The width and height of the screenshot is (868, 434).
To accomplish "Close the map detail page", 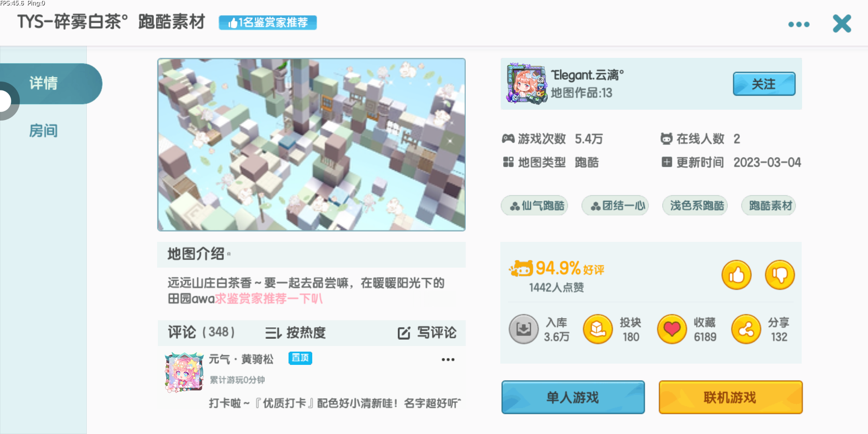I will (842, 24).
